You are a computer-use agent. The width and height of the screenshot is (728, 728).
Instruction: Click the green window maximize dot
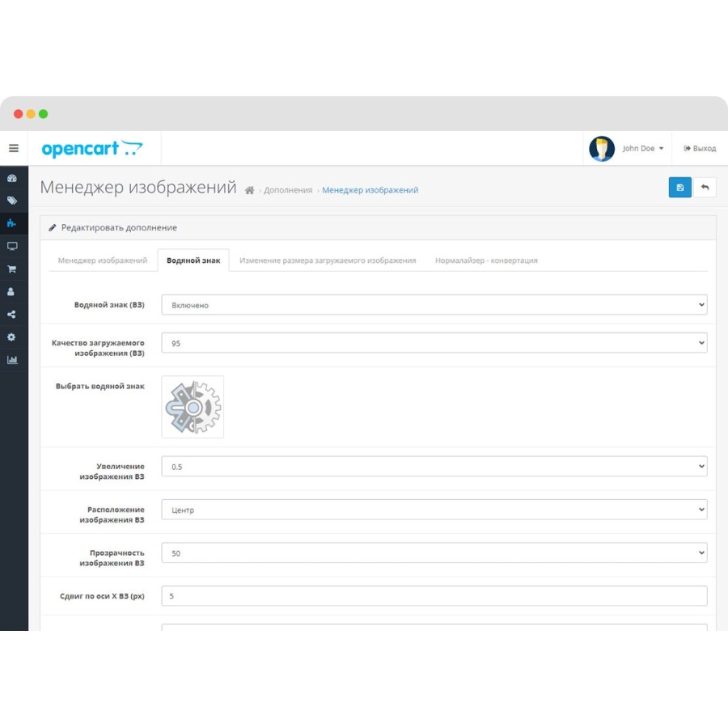tap(43, 114)
